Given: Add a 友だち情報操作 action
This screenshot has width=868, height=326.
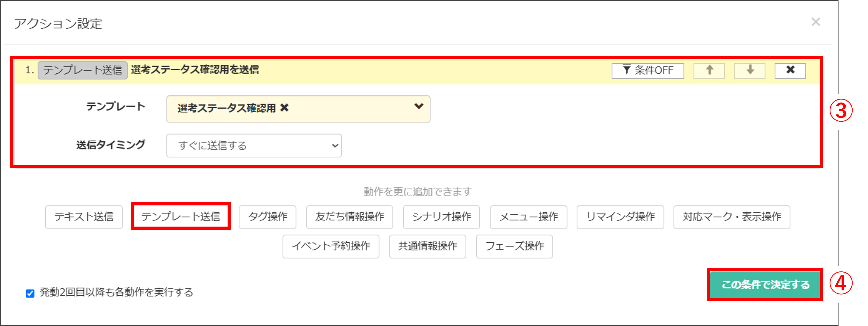Looking at the screenshot, I should click(349, 217).
